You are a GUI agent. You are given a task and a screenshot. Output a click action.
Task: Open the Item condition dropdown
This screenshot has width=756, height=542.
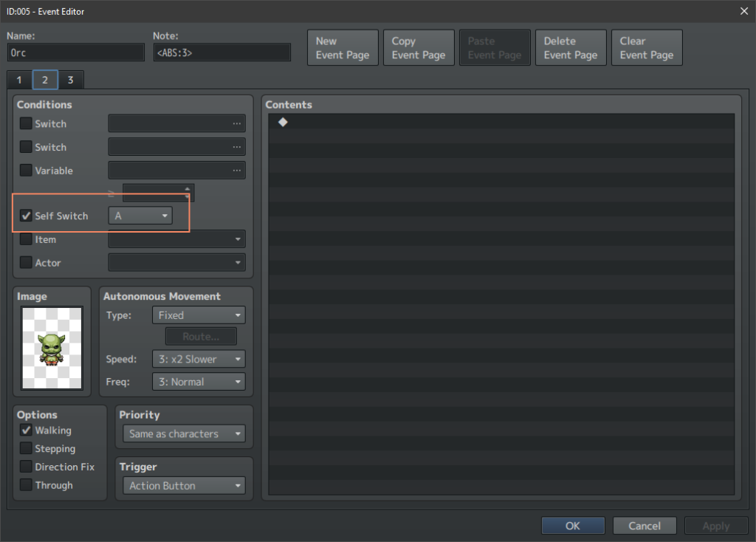point(177,239)
